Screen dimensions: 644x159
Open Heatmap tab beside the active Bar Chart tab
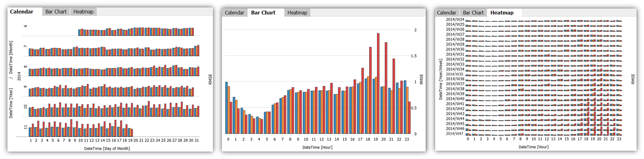(x=297, y=13)
